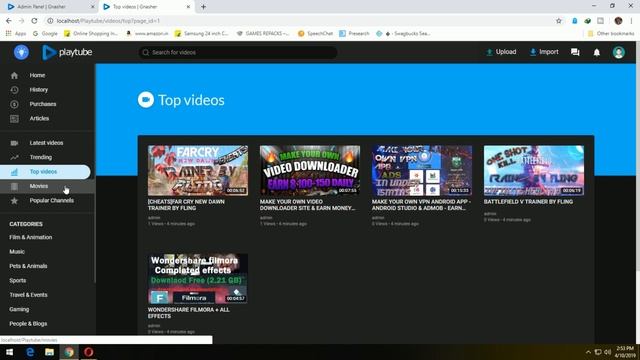Click the Purchases dollar icon
This screenshot has height=360, width=640.
pyautogui.click(x=14, y=104)
